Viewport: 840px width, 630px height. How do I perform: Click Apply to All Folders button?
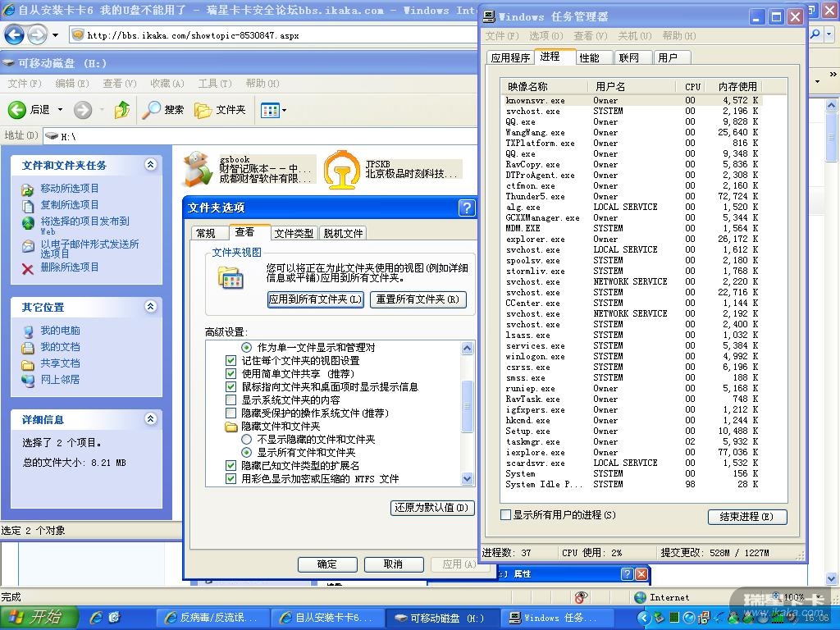pyautogui.click(x=316, y=299)
